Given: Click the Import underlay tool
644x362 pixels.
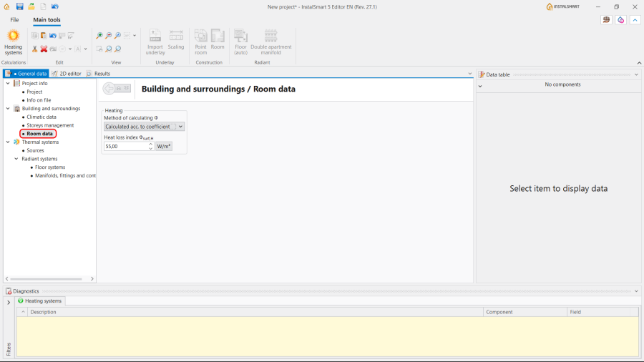Looking at the screenshot, I should click(155, 42).
